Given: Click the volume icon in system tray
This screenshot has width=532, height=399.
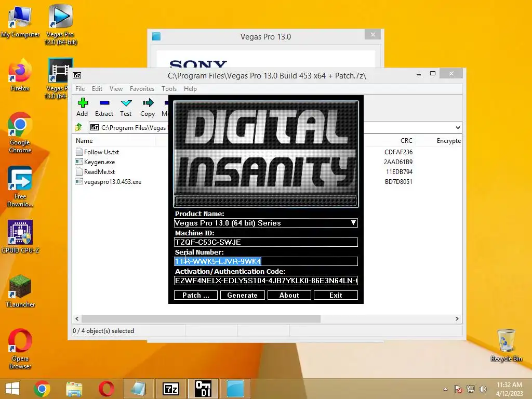Looking at the screenshot, I should point(483,389).
